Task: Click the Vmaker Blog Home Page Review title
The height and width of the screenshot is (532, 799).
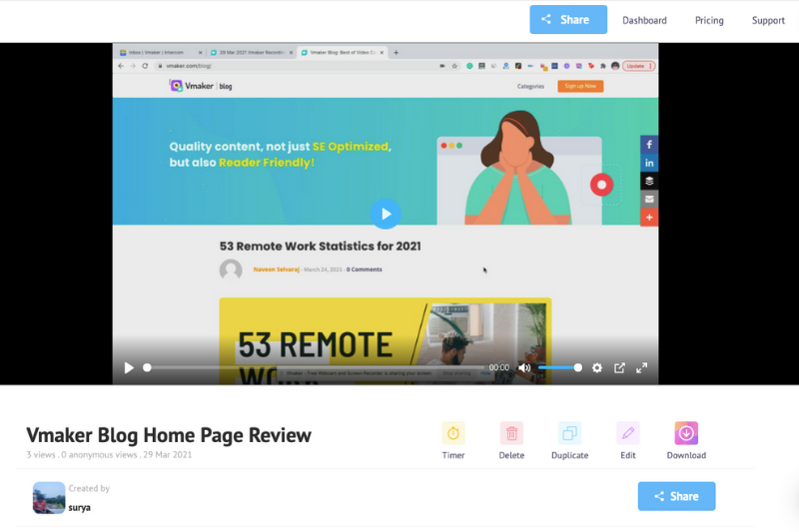Action: (x=169, y=435)
